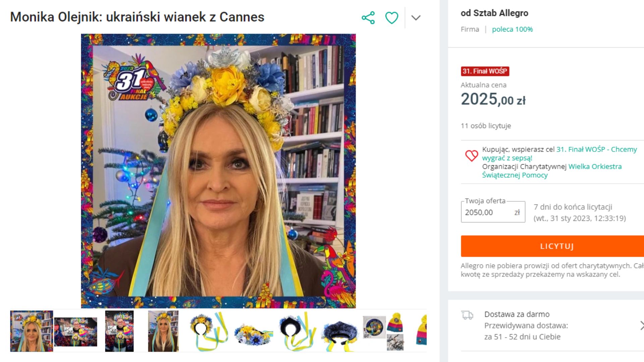Click the Firma seller label
The image size is (644, 362).
point(470,29)
